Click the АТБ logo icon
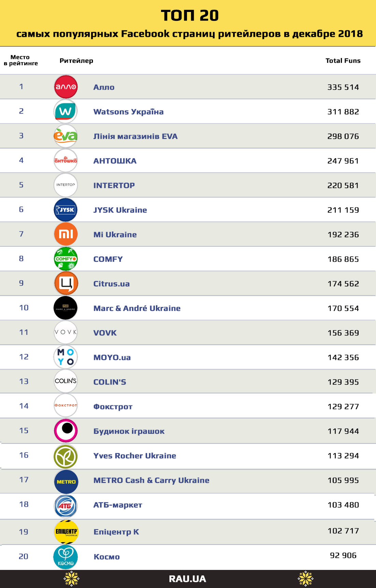The image size is (376, 588). [66, 506]
